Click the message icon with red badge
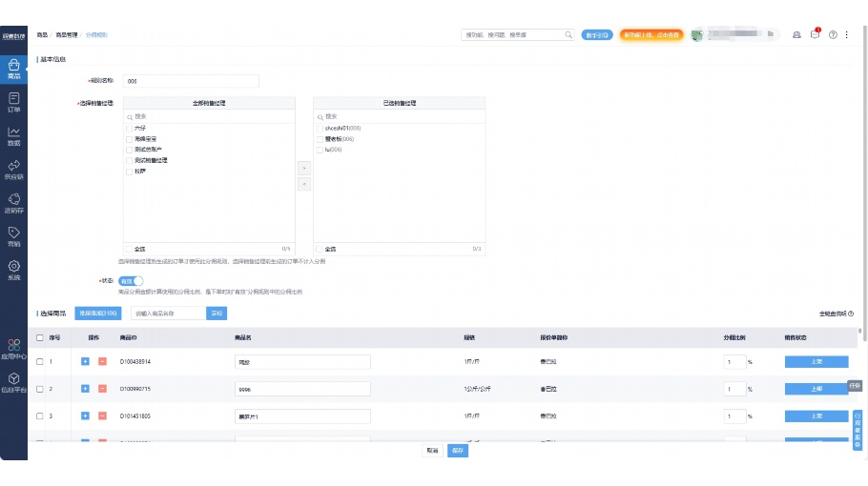The height and width of the screenshot is (486, 868). pos(815,34)
